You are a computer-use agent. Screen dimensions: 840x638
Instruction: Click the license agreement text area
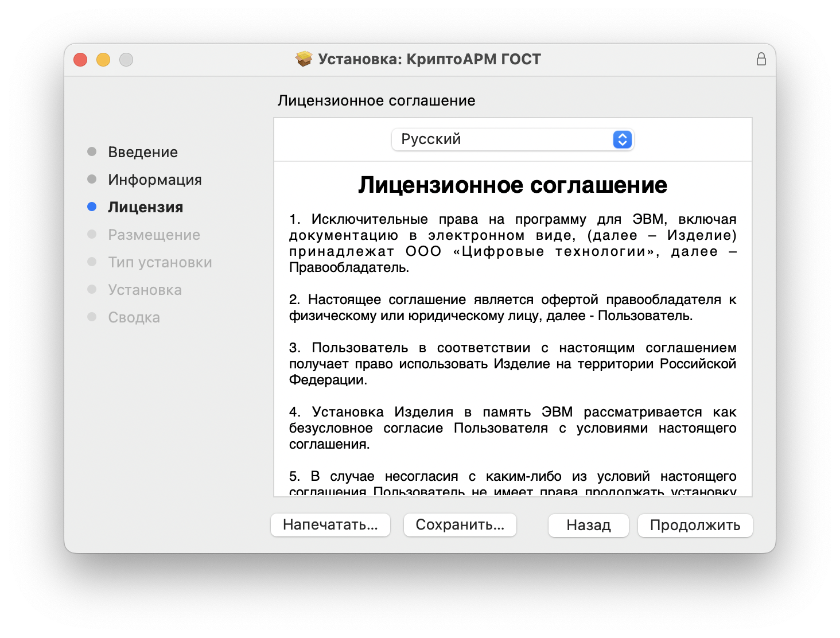(x=513, y=344)
